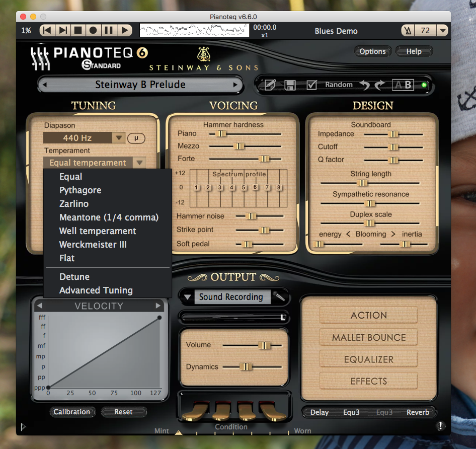This screenshot has width=476, height=449.
Task: Click the green status LED indicator
Action: coord(424,85)
